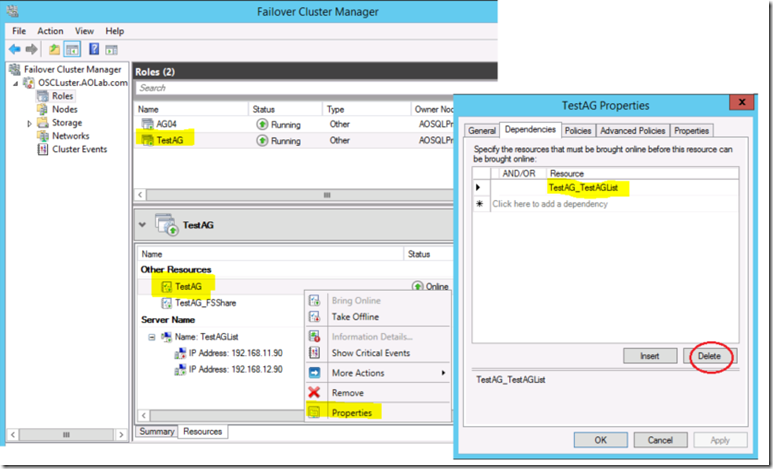The width and height of the screenshot is (773, 469).
Task: Click the red X Remove icon
Action: coord(314,393)
